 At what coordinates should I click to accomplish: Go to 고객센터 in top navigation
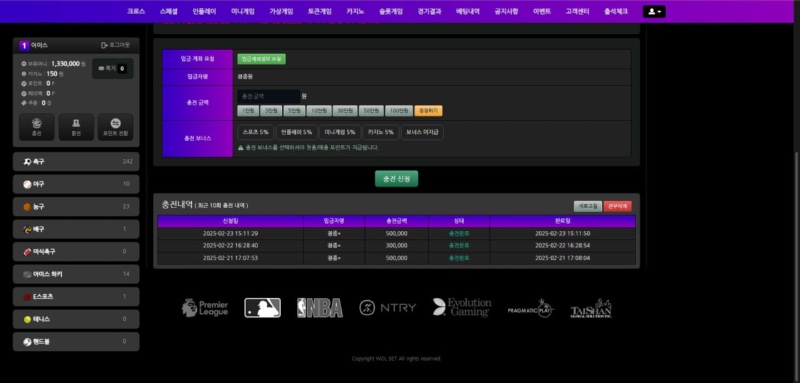(x=577, y=11)
